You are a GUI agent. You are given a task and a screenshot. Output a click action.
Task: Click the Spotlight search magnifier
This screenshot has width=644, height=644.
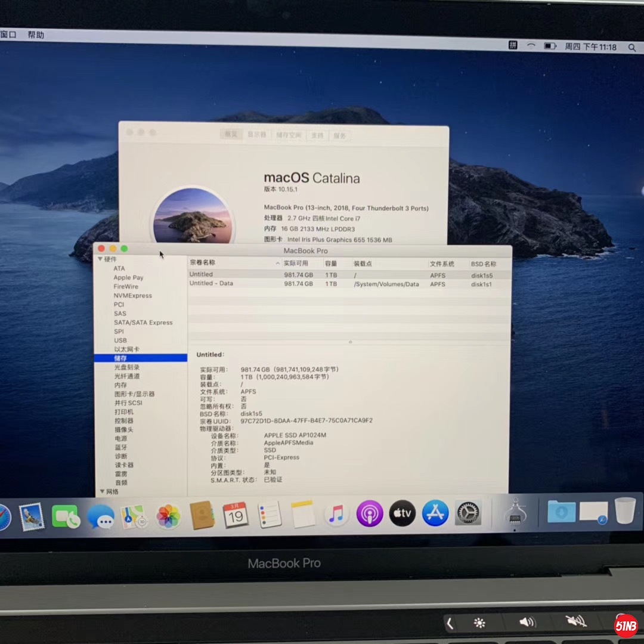631,47
